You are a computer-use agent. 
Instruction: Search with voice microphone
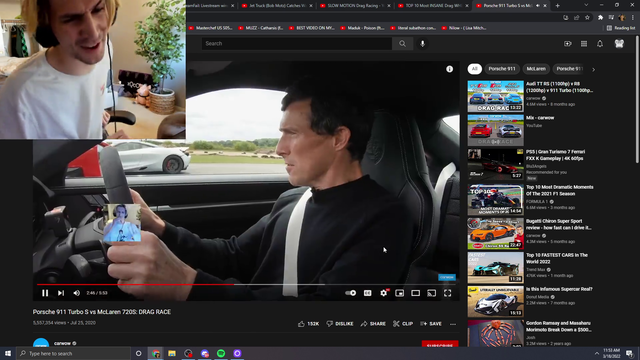(422, 43)
